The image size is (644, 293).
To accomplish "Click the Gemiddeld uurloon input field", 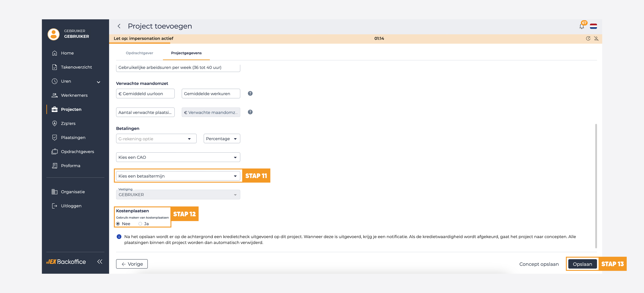I will [145, 94].
